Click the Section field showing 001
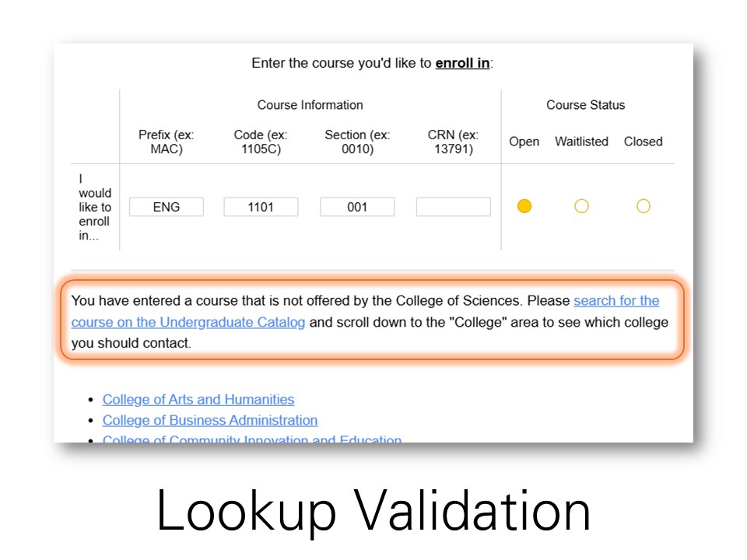This screenshot has width=747, height=560. click(356, 206)
